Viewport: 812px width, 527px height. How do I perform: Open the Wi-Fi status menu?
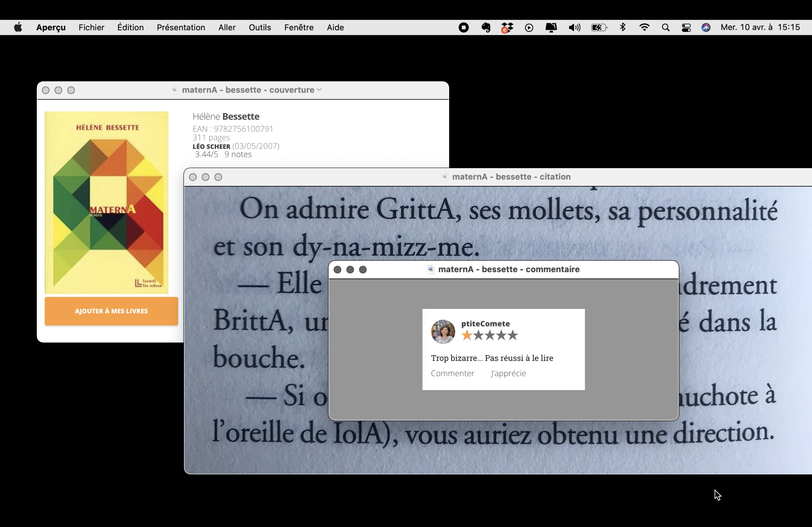click(x=644, y=27)
